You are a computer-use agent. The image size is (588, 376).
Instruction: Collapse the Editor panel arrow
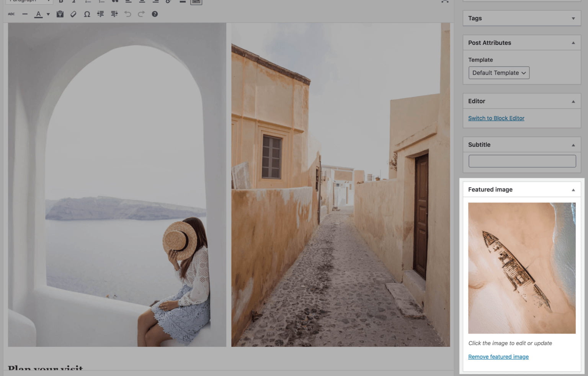[573, 101]
